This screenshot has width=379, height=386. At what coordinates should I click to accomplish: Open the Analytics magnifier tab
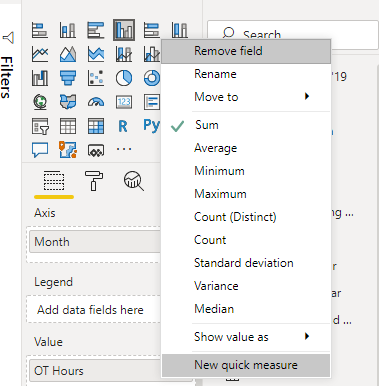tap(134, 181)
